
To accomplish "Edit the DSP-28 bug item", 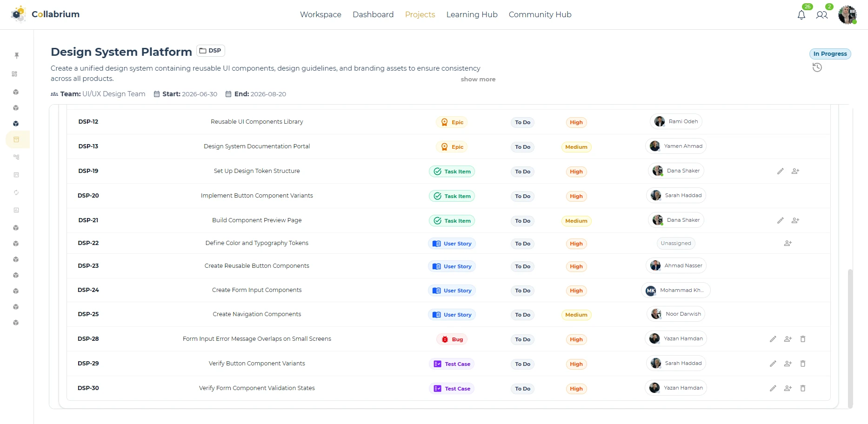I will (x=773, y=339).
